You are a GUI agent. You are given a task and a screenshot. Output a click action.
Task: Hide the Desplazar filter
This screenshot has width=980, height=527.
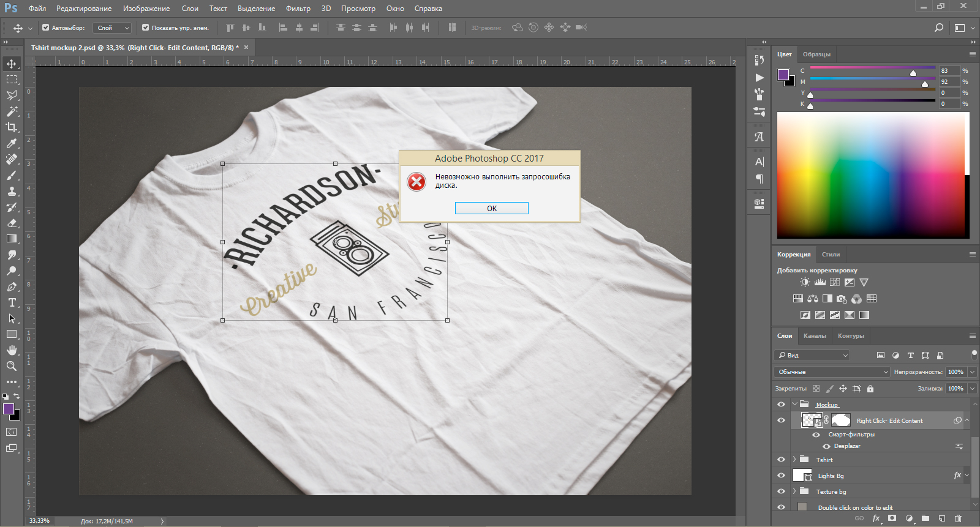(826, 446)
